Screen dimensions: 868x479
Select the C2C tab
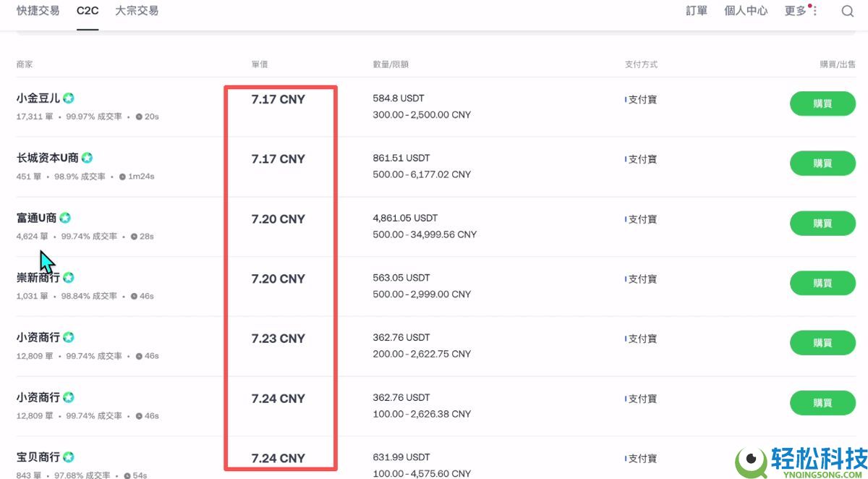click(x=88, y=11)
